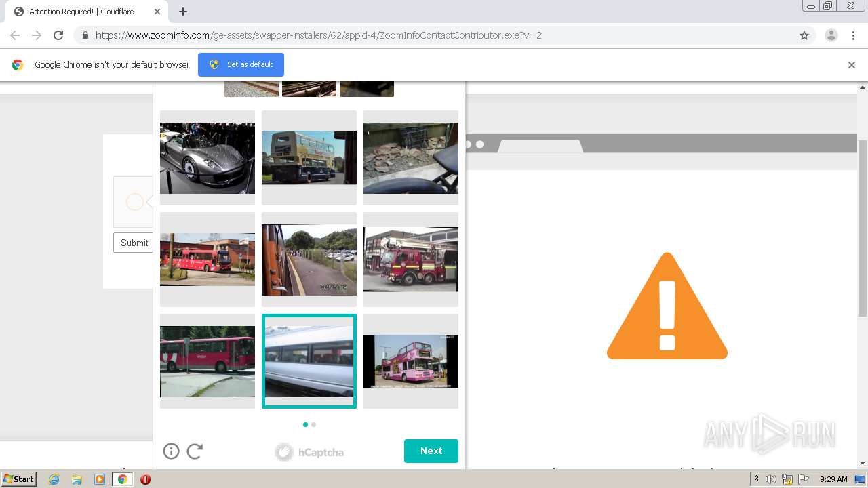Screen dimensions: 868x488
Task: View site information via the lock icon
Action: pyautogui.click(x=85, y=35)
